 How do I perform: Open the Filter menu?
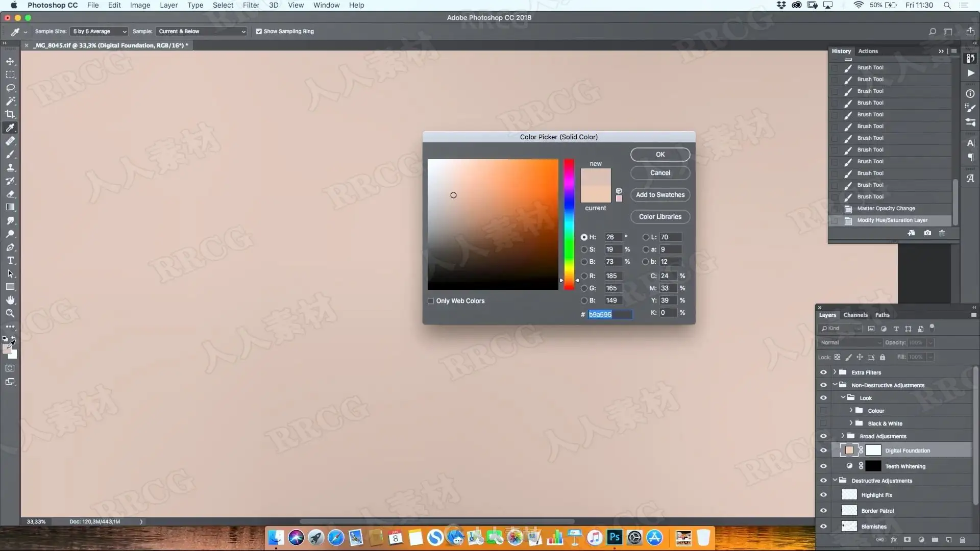(x=251, y=5)
